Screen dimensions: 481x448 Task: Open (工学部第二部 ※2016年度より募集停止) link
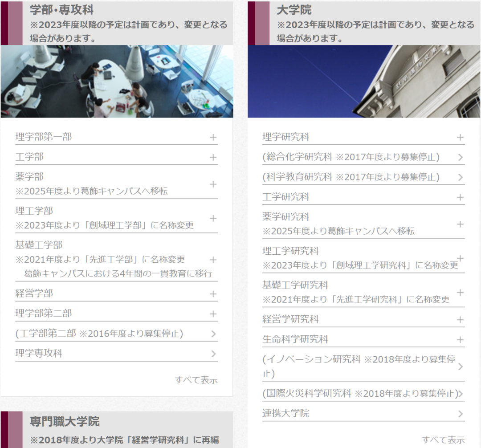click(x=99, y=333)
